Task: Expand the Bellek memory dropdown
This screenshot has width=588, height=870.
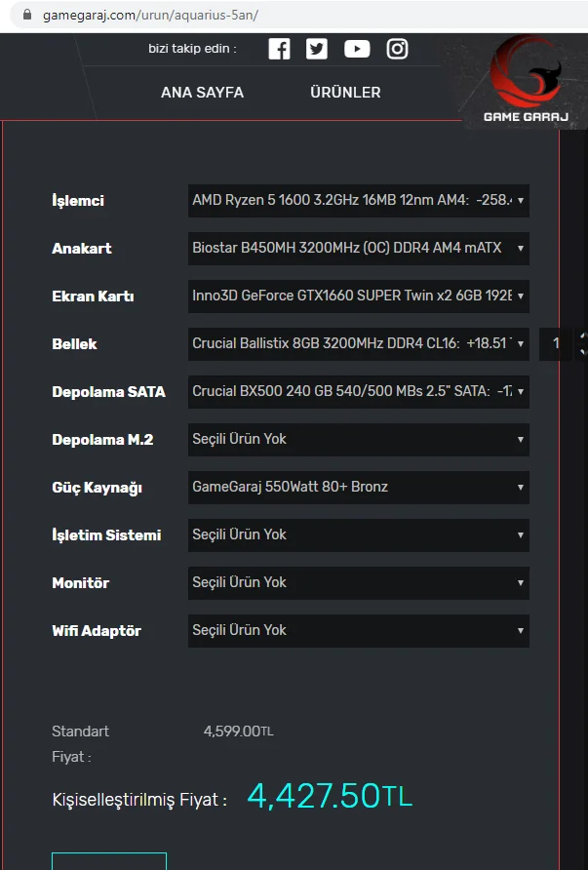Action: tap(358, 343)
